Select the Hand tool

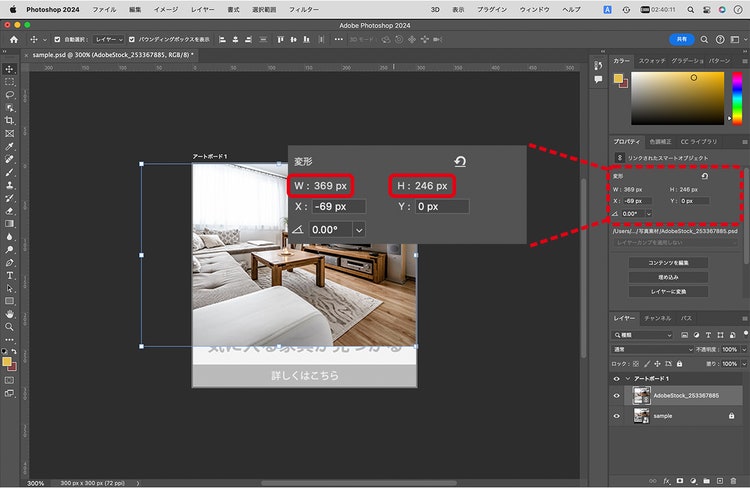[x=10, y=314]
